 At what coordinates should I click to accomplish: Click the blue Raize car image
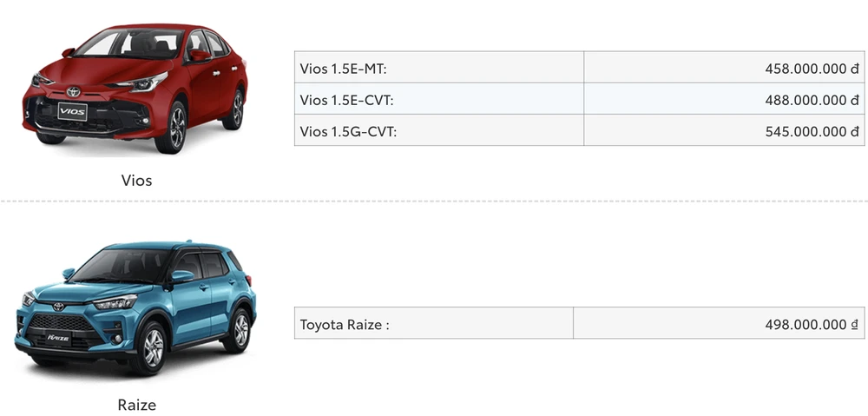click(x=136, y=308)
